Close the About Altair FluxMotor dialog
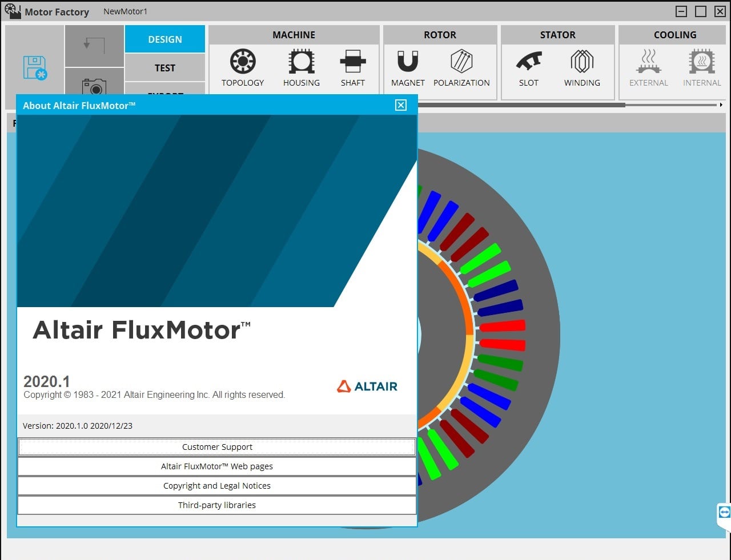The height and width of the screenshot is (560, 731). pyautogui.click(x=400, y=105)
